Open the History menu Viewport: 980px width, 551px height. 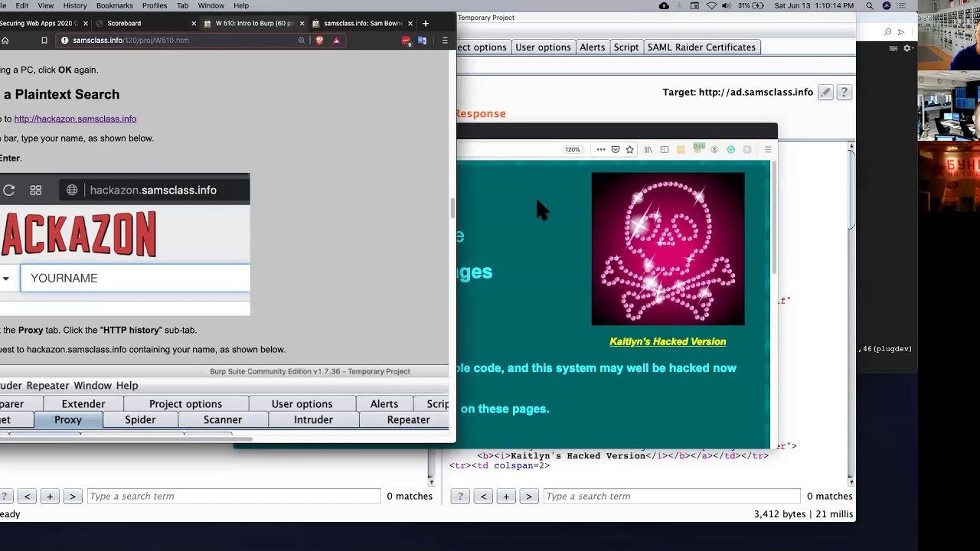(75, 6)
